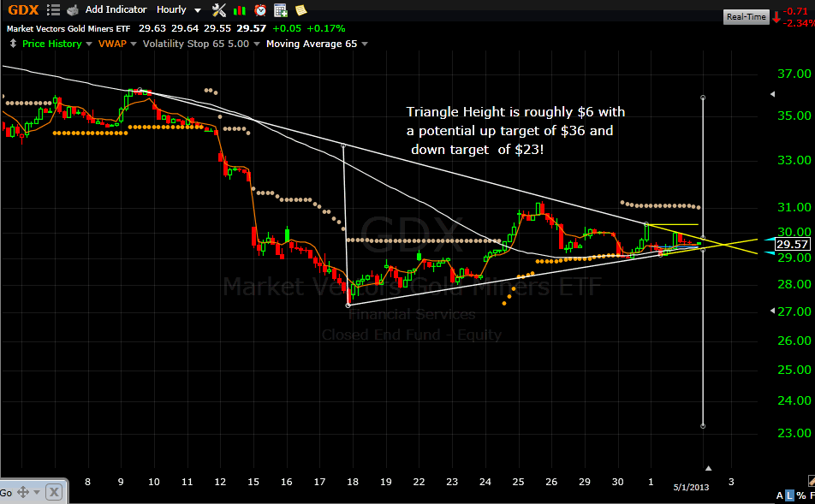Click the pane resize arrows before Price History
The height and width of the screenshot is (504, 815).
point(13,44)
